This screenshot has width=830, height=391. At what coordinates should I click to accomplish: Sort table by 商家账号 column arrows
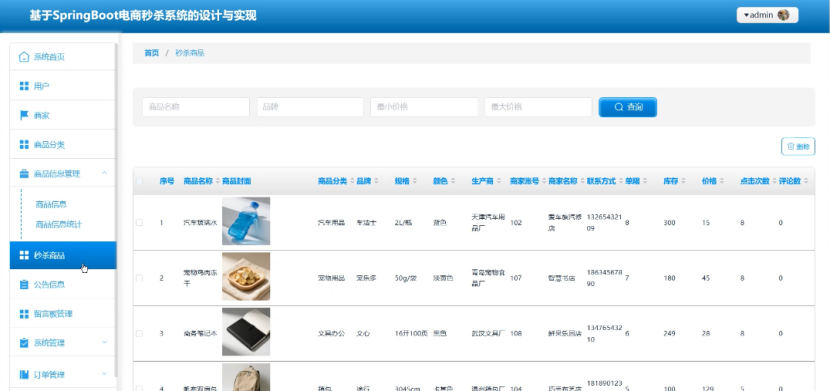coord(544,181)
